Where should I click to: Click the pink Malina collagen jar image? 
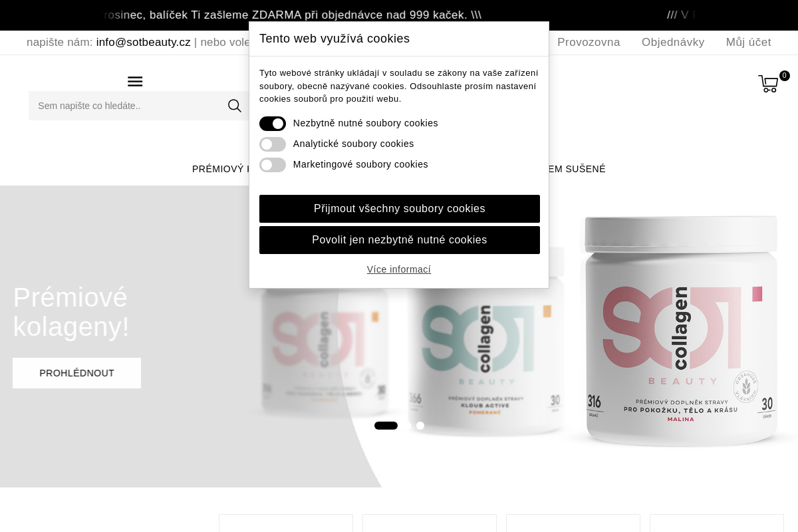(x=680, y=331)
